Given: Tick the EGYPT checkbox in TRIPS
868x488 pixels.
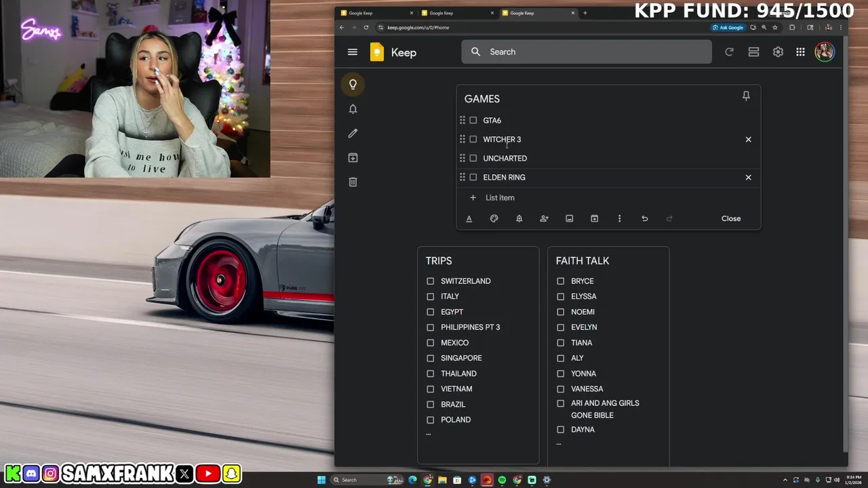Looking at the screenshot, I should [x=430, y=312].
